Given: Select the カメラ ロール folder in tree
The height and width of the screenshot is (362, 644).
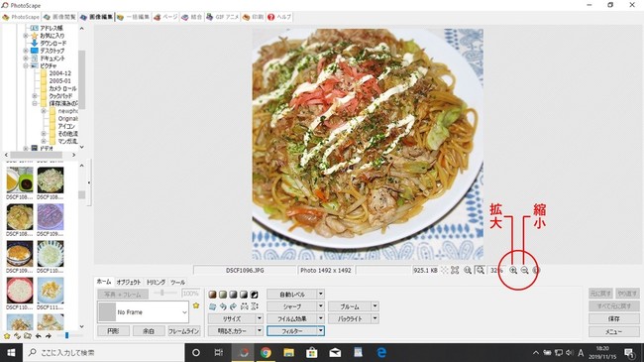Looking at the screenshot, I should click(62, 88).
